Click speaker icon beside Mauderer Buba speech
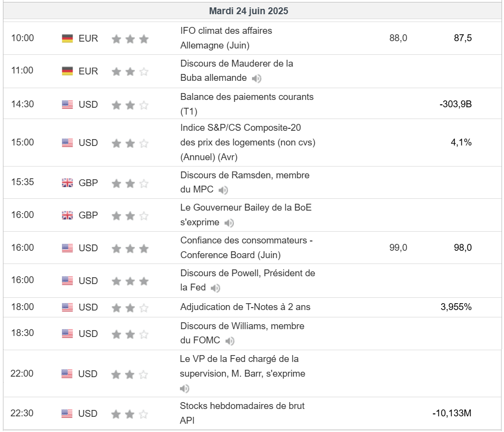 pos(256,78)
